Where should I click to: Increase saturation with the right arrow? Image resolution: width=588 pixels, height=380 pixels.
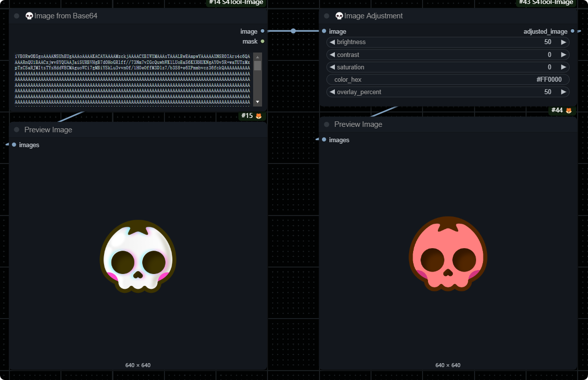[x=563, y=67]
